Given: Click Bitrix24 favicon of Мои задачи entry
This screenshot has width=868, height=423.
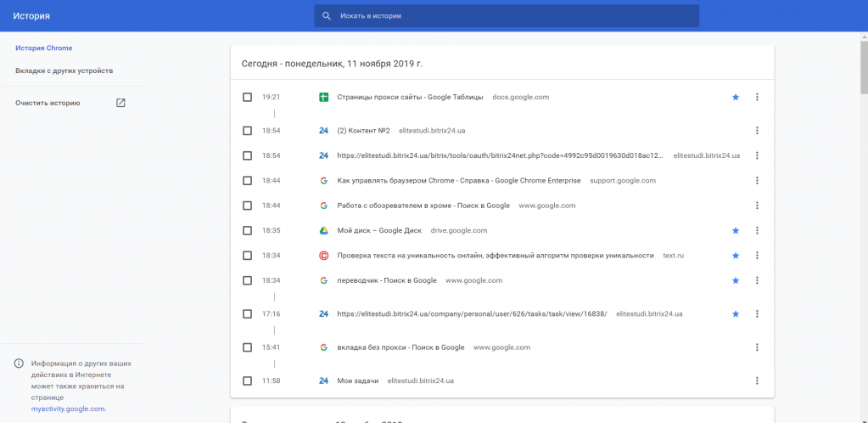Looking at the screenshot, I should (324, 381).
